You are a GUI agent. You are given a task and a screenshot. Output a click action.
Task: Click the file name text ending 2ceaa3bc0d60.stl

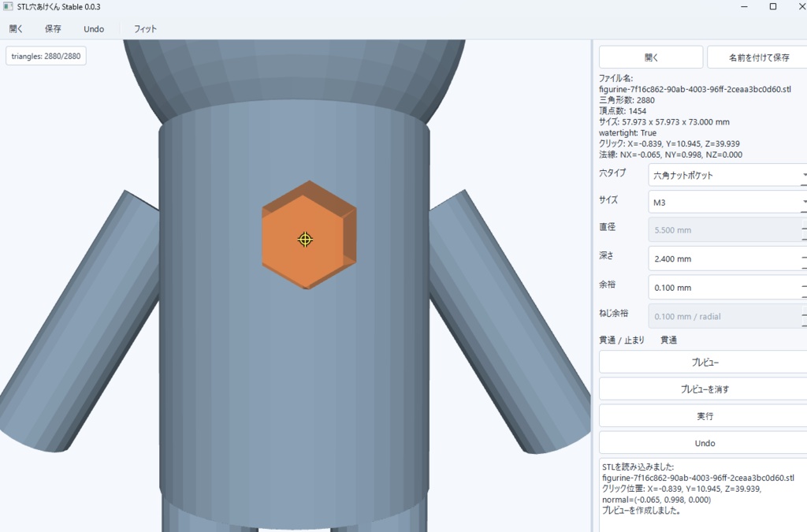point(695,89)
